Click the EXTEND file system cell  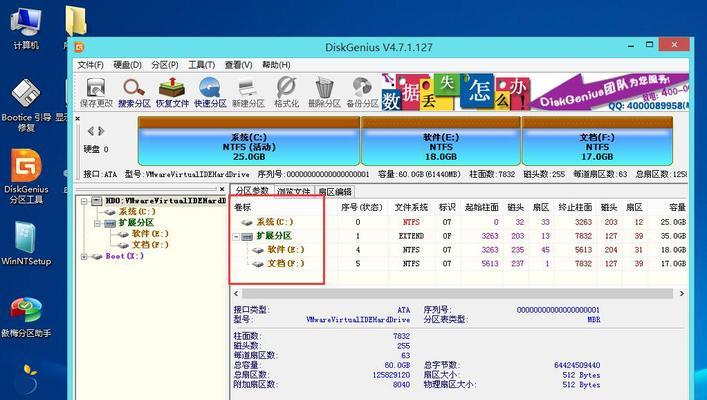point(411,236)
